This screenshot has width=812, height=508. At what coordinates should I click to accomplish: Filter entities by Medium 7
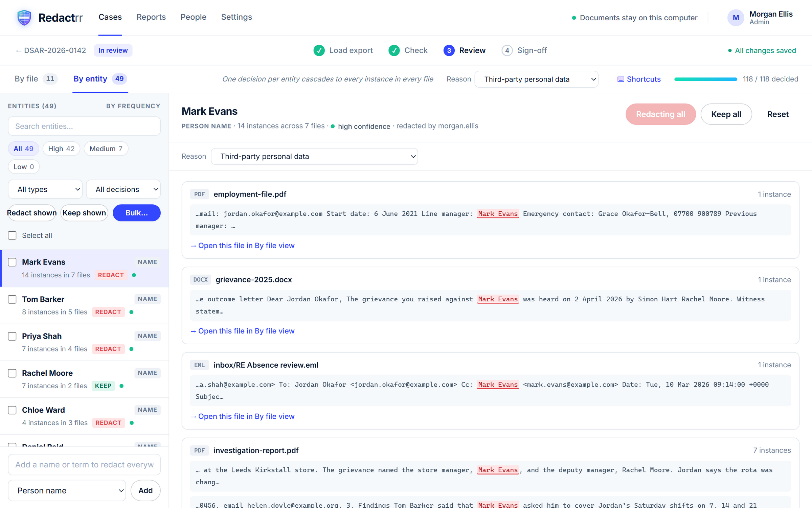pyautogui.click(x=106, y=149)
